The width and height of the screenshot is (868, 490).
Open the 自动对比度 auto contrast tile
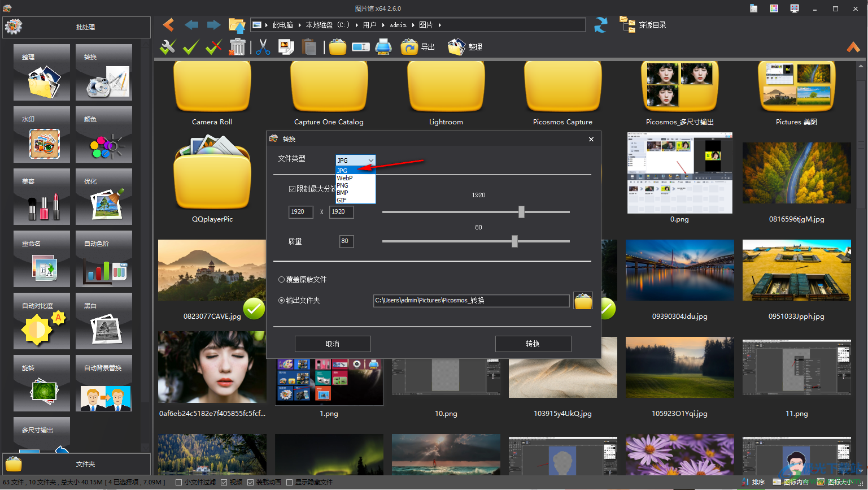42,321
